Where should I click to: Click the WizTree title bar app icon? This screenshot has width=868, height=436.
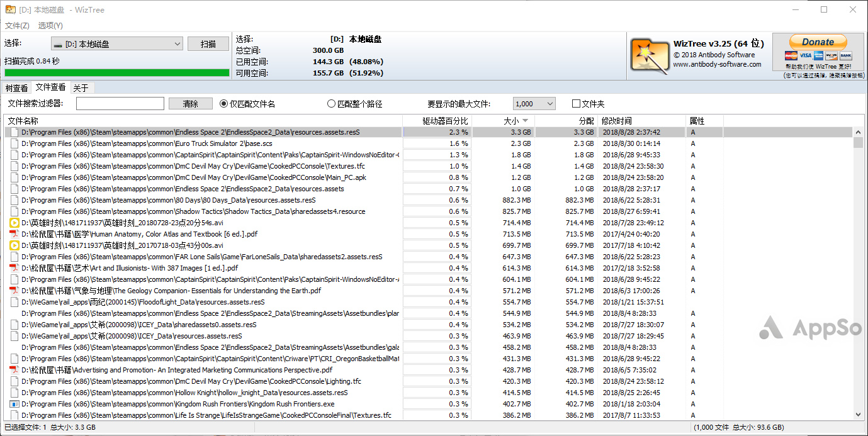(x=9, y=9)
